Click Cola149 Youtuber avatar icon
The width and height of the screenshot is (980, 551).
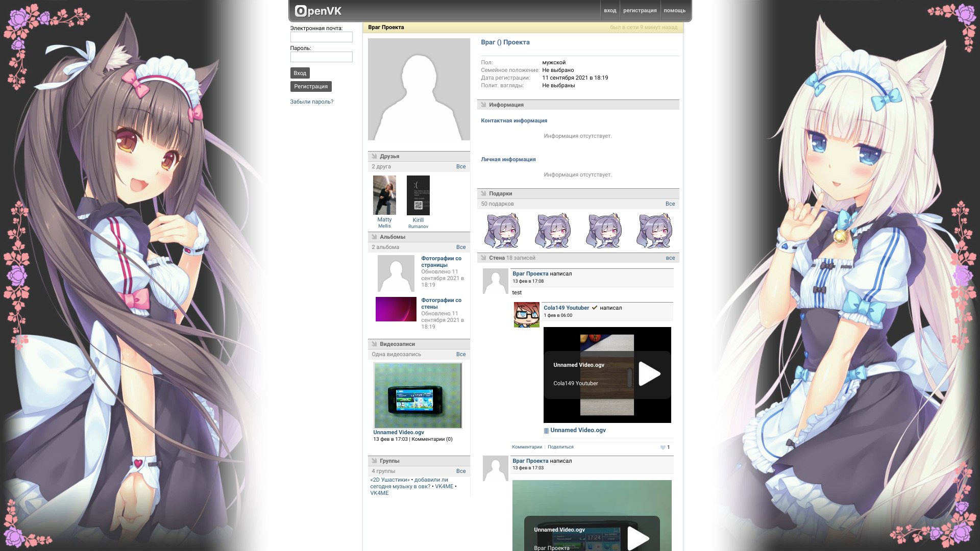coord(526,315)
